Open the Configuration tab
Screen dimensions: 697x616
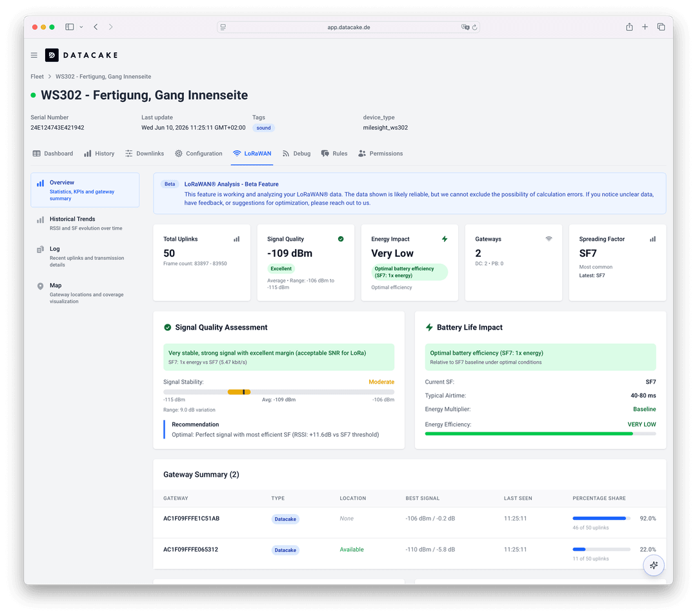click(198, 154)
